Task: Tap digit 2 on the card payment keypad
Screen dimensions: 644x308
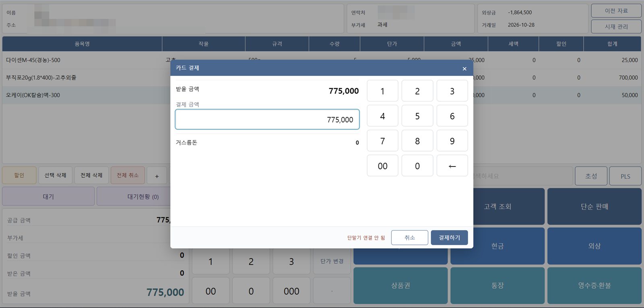Action: 417,91
